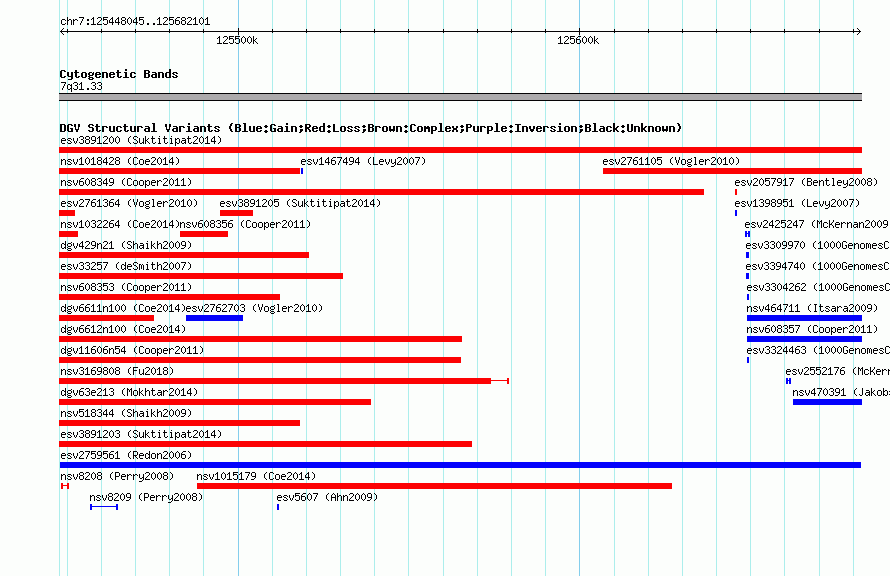Open esv1398951 (Levy2007) label
The height and width of the screenshot is (576, 890).
click(x=797, y=203)
